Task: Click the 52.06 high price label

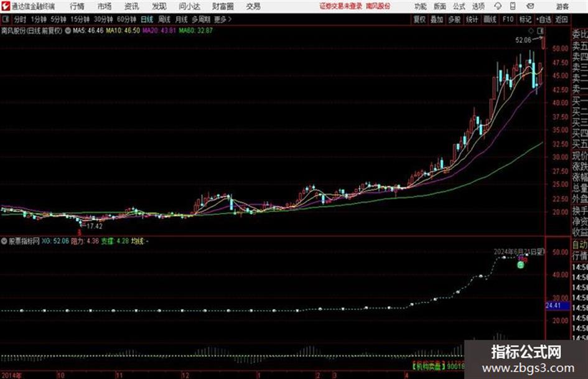Action: pyautogui.click(x=523, y=40)
